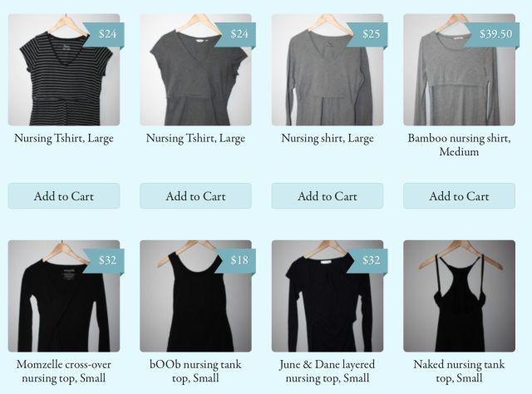Open the 'Bamboo nursing shirt, Medium' title link

pos(460,145)
